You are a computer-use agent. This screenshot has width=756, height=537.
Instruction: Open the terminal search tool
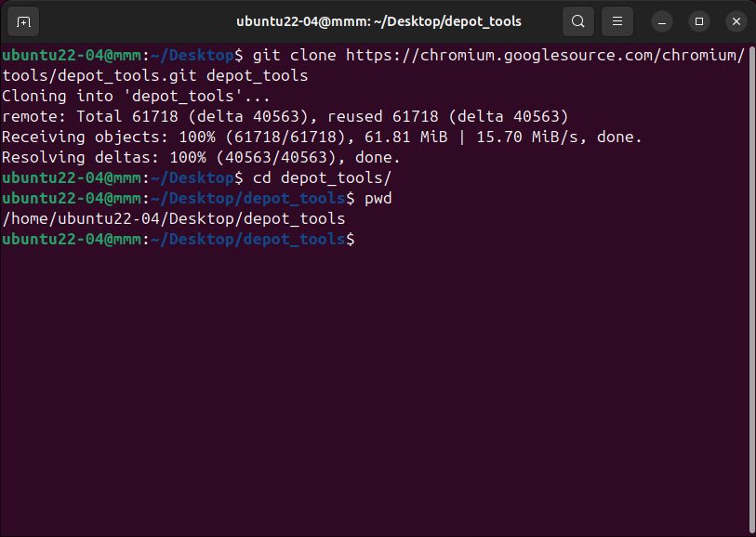pos(578,21)
